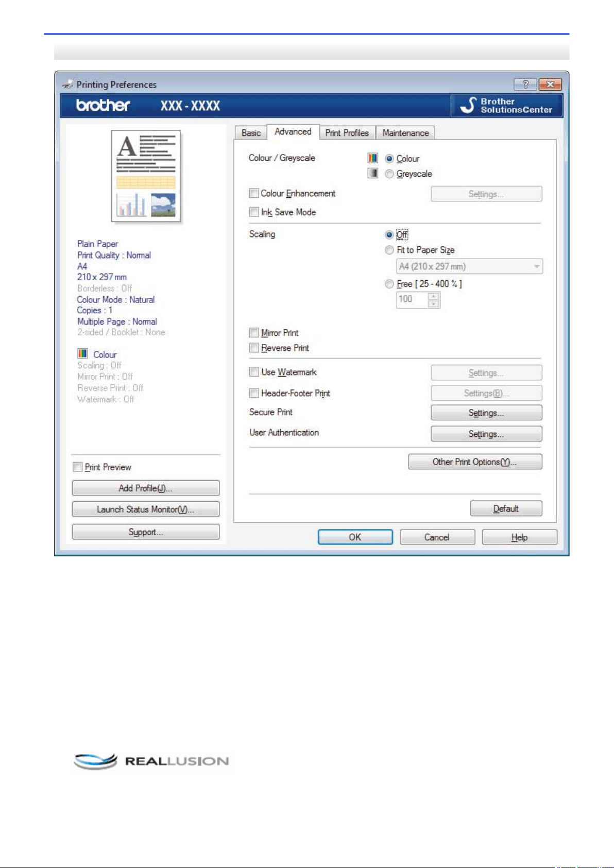Click the Cancel button

coord(437,537)
